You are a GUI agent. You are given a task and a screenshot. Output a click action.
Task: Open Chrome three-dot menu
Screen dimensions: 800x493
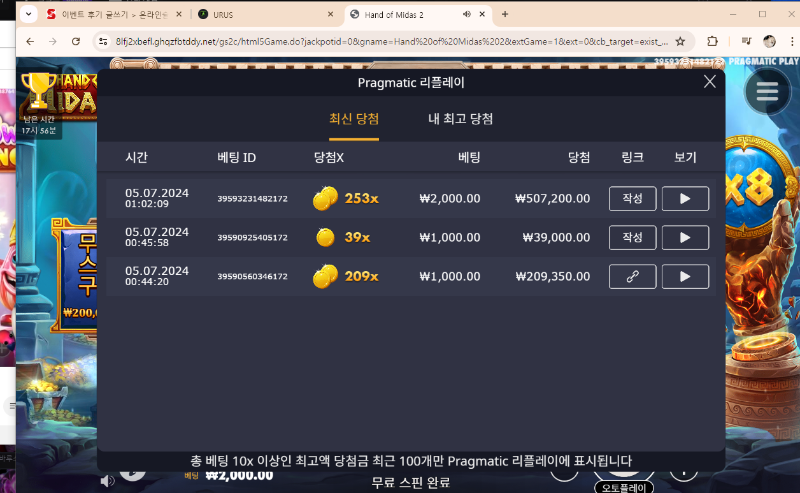tap(792, 41)
